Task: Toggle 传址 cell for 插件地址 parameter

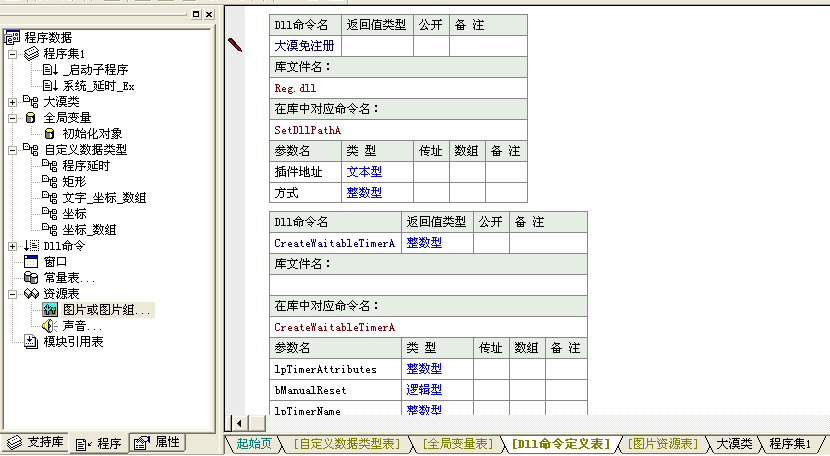Action: (x=431, y=172)
